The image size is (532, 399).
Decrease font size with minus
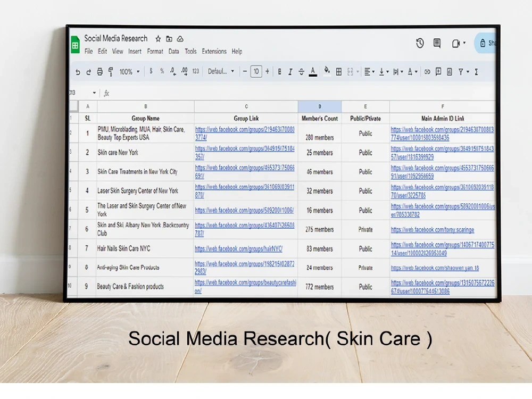click(245, 72)
